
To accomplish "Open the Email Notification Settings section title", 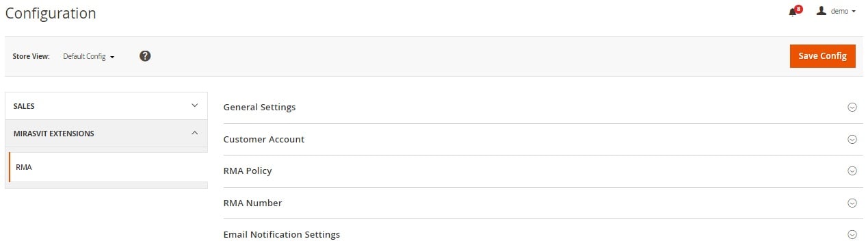I will click(x=282, y=235).
